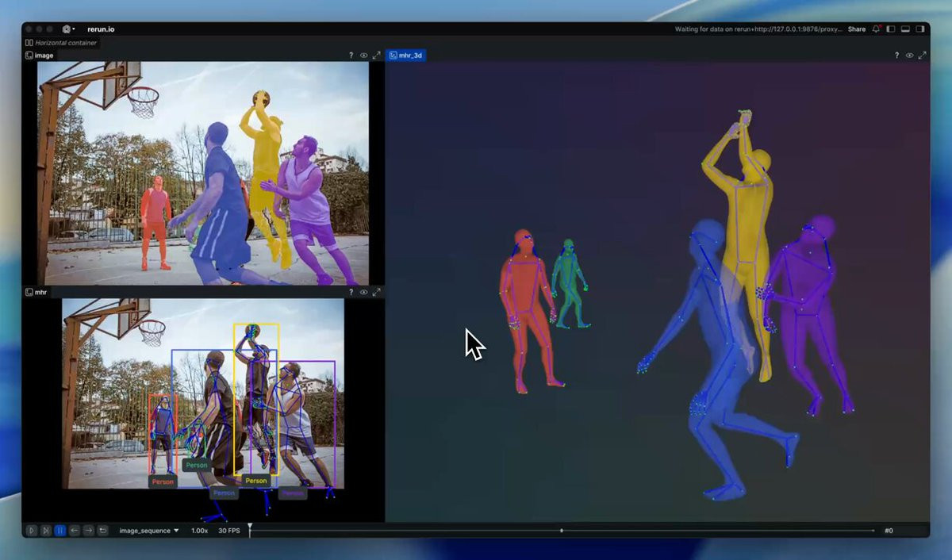952x560 pixels.
Task: Open the Rerun logo menu
Action: (68, 29)
